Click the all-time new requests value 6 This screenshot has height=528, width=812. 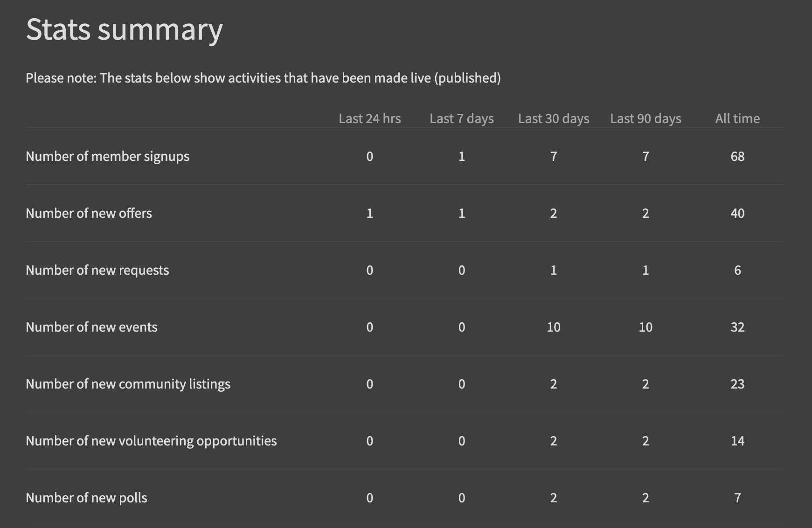(x=737, y=270)
